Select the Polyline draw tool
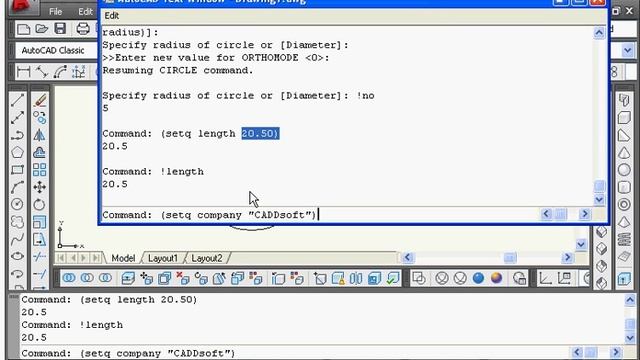640x360 pixels. point(17,135)
